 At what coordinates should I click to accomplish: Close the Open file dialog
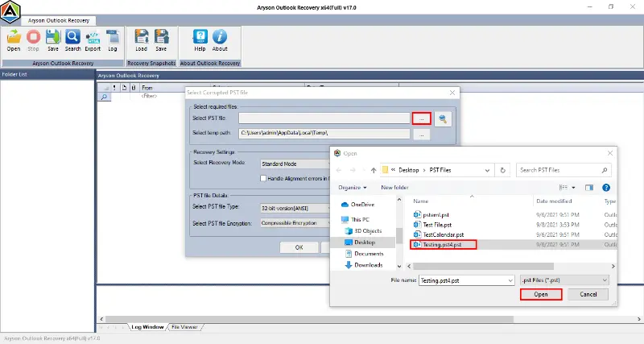(x=610, y=153)
